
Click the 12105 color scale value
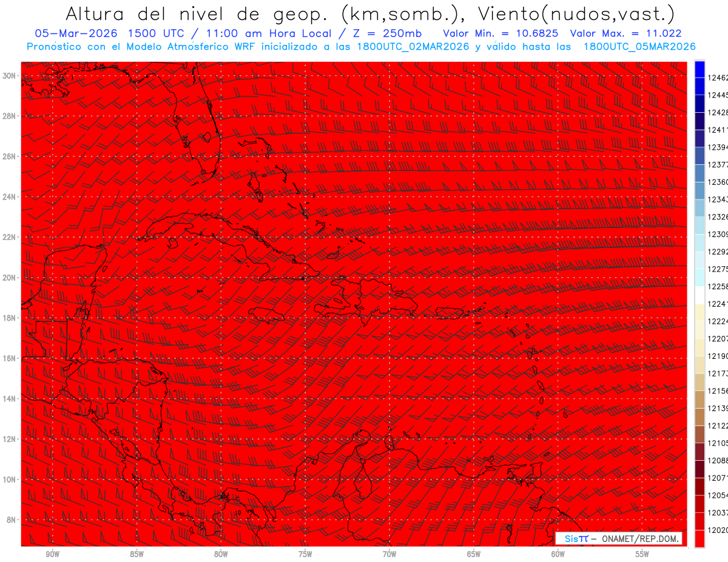click(718, 443)
